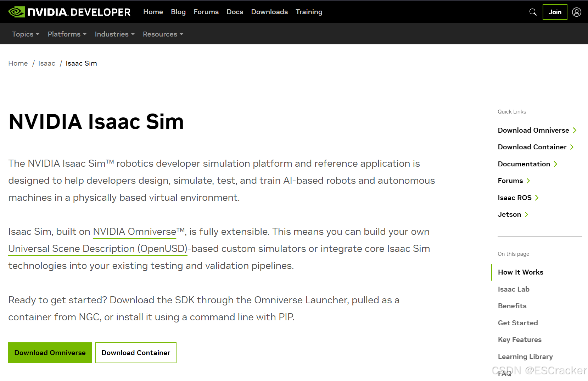Viewport: 588px width, 381px height.
Task: Jump to Benefits section
Action: (x=512, y=306)
